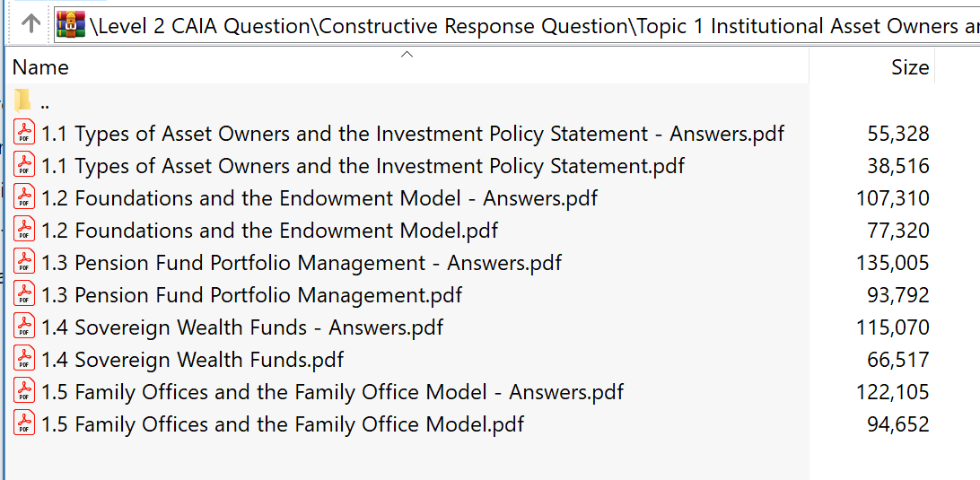Screen dimensions: 980x480
Task: Click the sort direction chevron above Name column
Action: (407, 55)
